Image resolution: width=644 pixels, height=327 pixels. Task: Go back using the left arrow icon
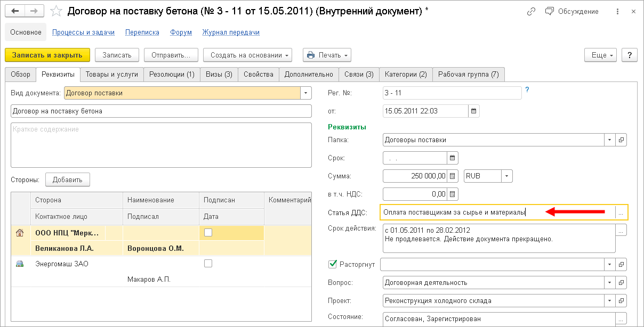tap(15, 11)
